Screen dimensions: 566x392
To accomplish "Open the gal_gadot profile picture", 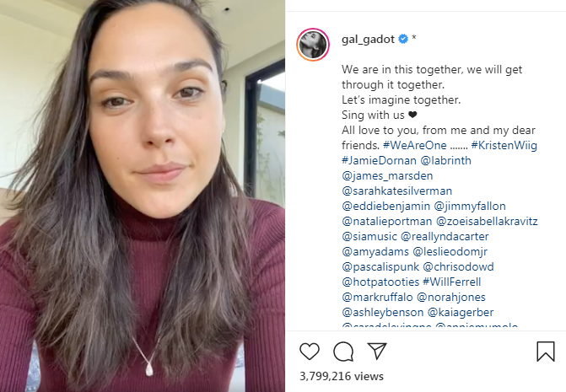I will pos(313,45).
